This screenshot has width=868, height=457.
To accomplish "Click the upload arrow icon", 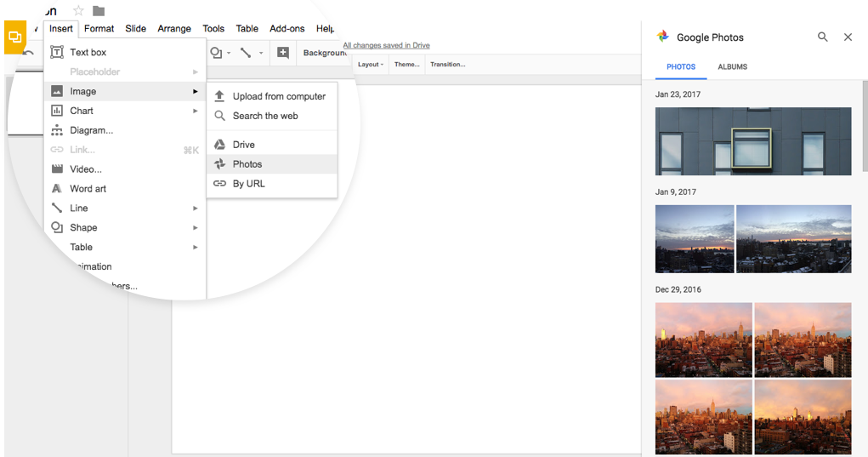I will click(x=220, y=96).
